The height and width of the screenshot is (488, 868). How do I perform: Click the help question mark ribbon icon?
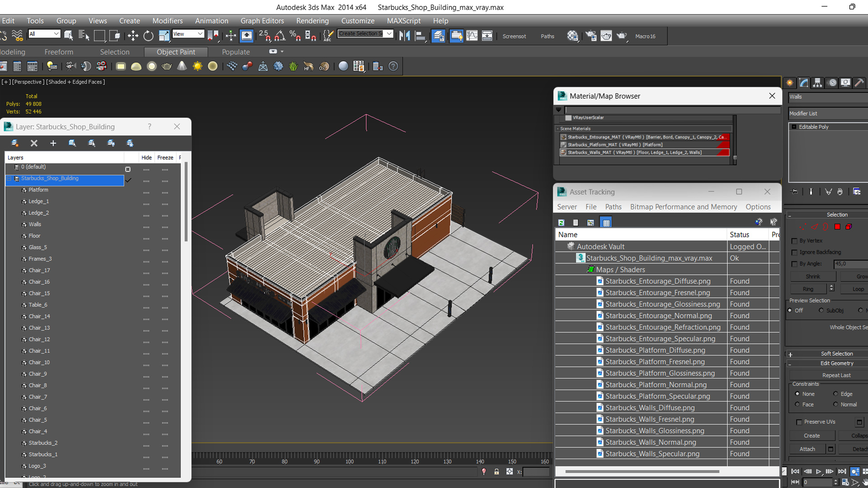tap(394, 66)
